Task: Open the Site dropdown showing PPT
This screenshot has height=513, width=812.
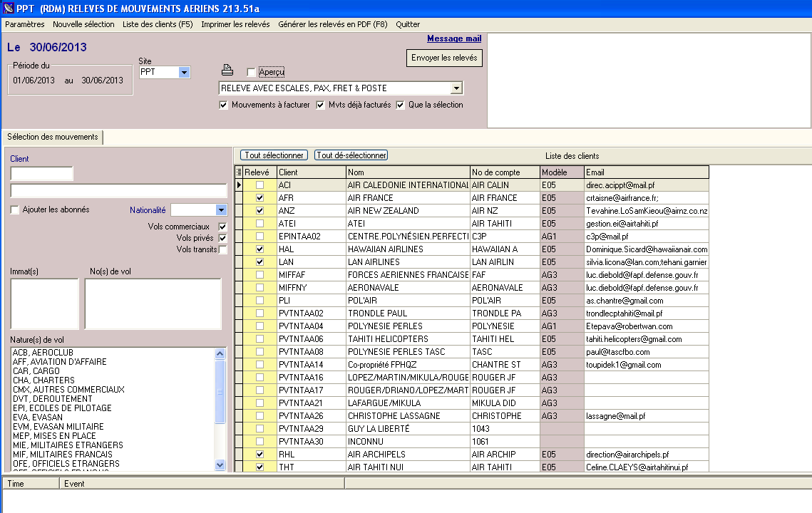Action: coord(184,73)
